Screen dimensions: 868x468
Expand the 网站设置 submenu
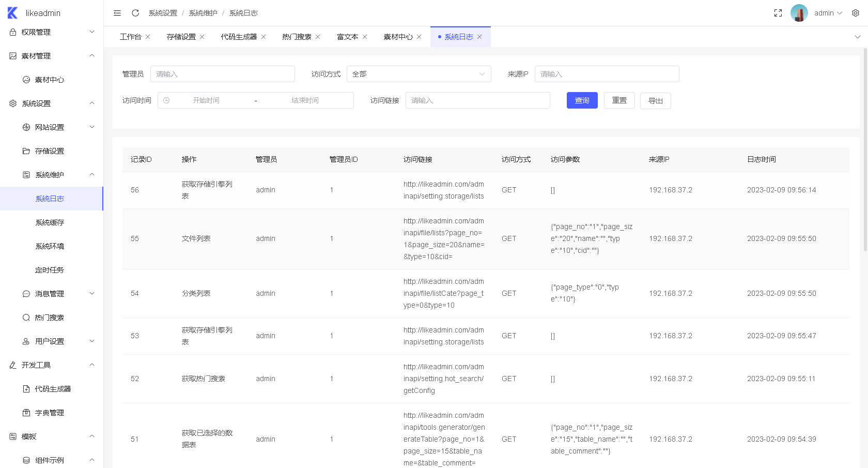point(52,127)
